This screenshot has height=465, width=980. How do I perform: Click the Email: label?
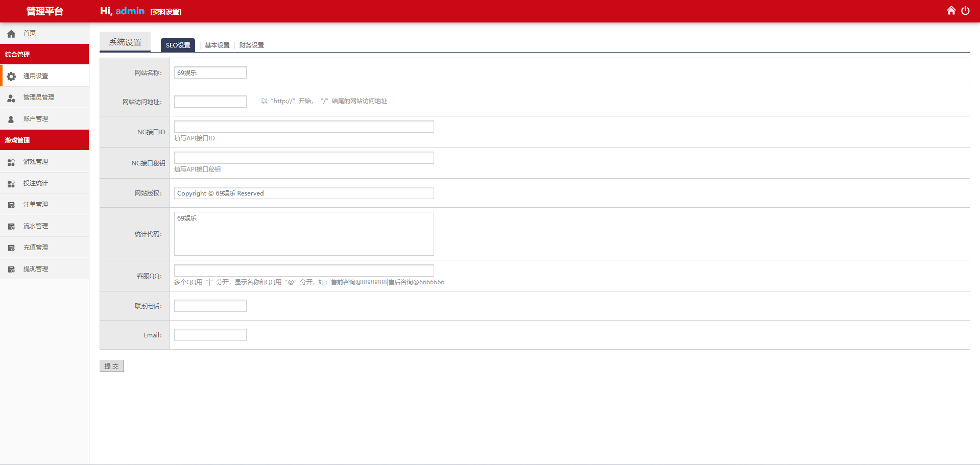[153, 335]
